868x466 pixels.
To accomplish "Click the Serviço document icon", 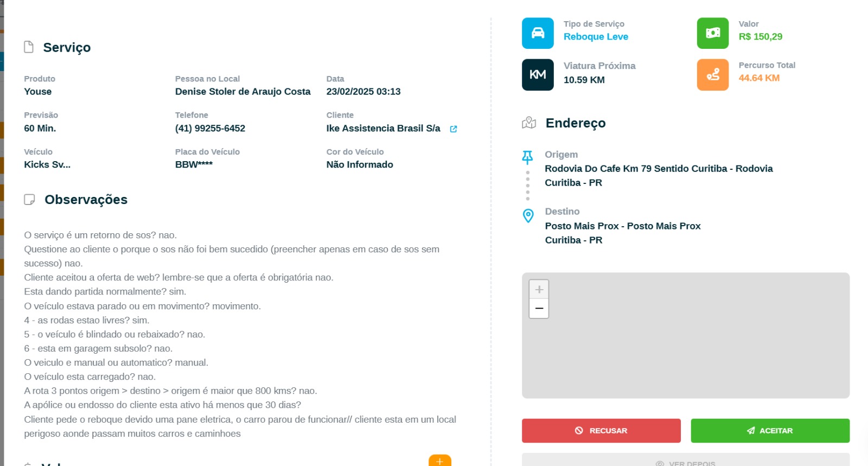I will point(29,47).
